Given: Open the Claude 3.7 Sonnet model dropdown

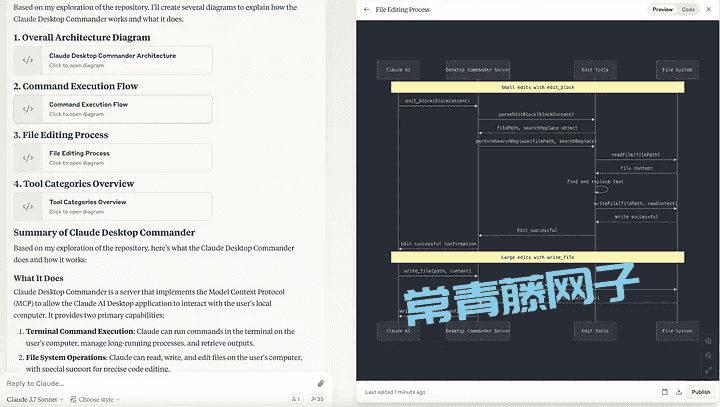Looking at the screenshot, I should click(x=35, y=399).
